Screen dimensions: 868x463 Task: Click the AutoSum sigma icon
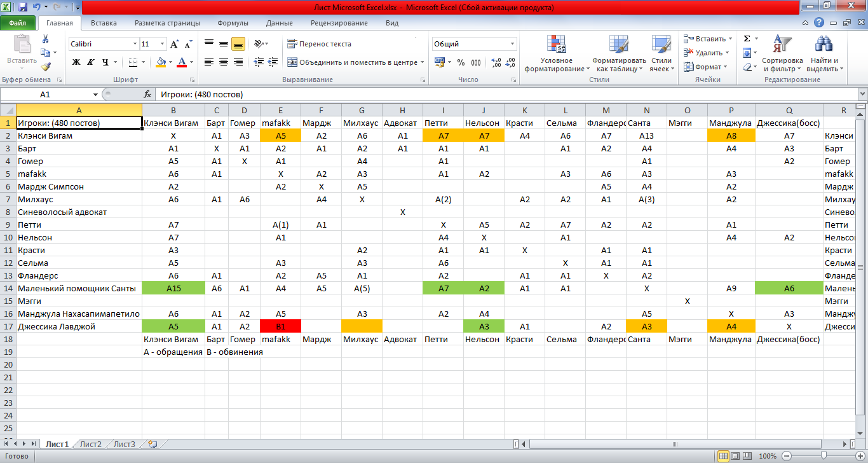[747, 39]
